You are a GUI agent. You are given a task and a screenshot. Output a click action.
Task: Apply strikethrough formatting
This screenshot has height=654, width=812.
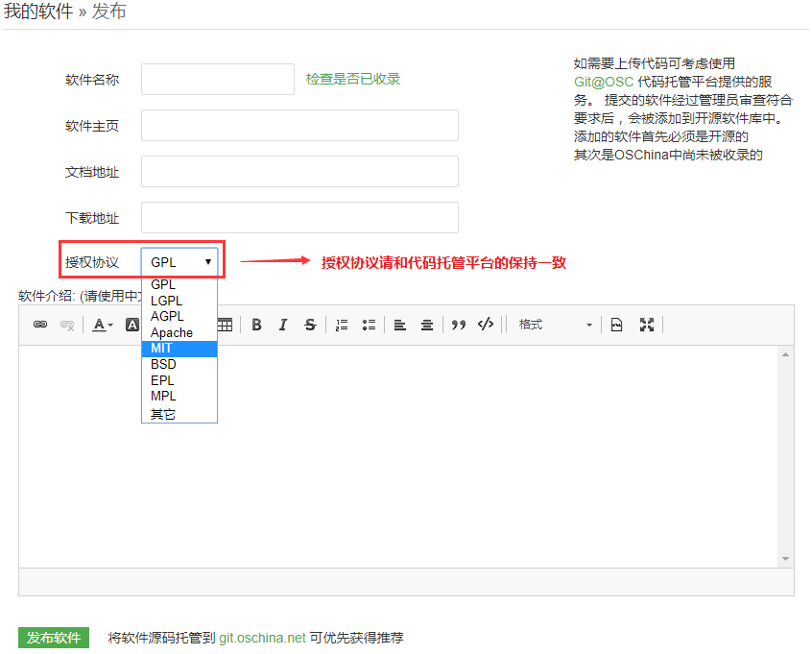point(310,325)
